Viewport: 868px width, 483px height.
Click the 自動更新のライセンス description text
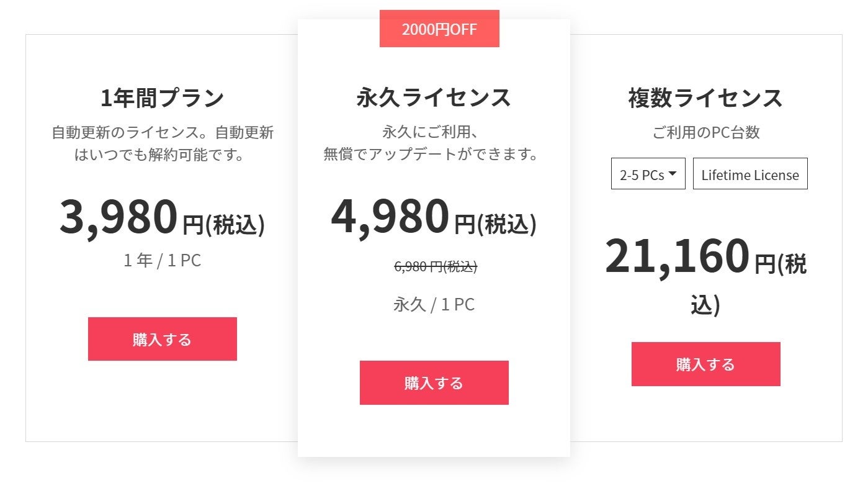162,132
